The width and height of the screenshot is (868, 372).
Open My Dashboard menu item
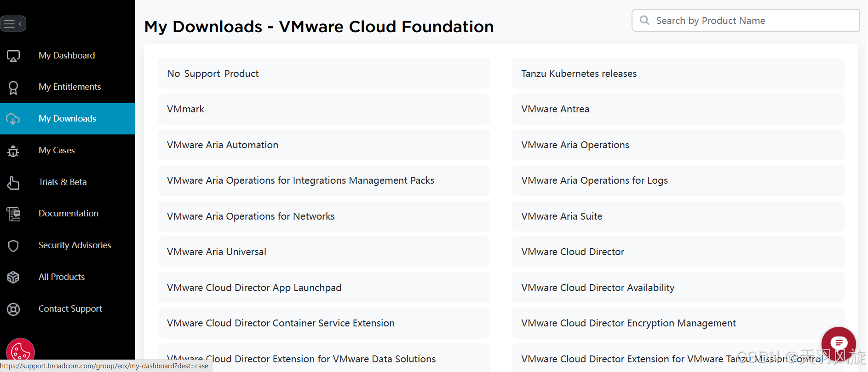click(x=68, y=56)
